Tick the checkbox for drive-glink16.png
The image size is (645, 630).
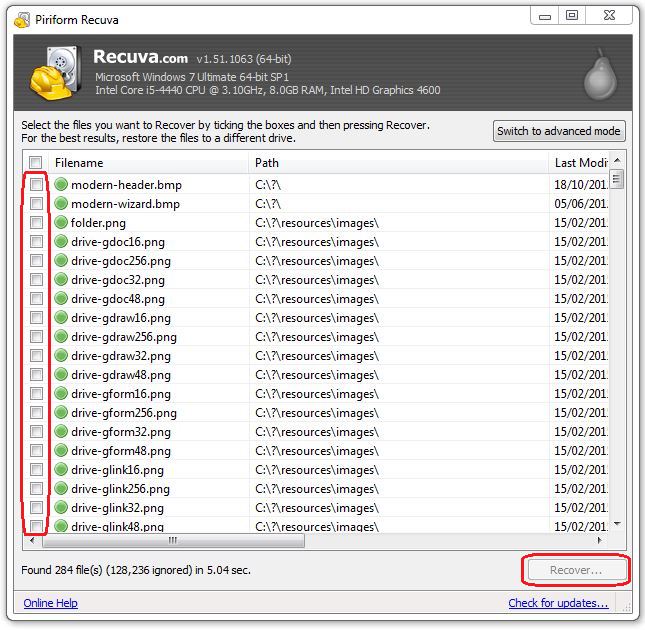tap(36, 469)
